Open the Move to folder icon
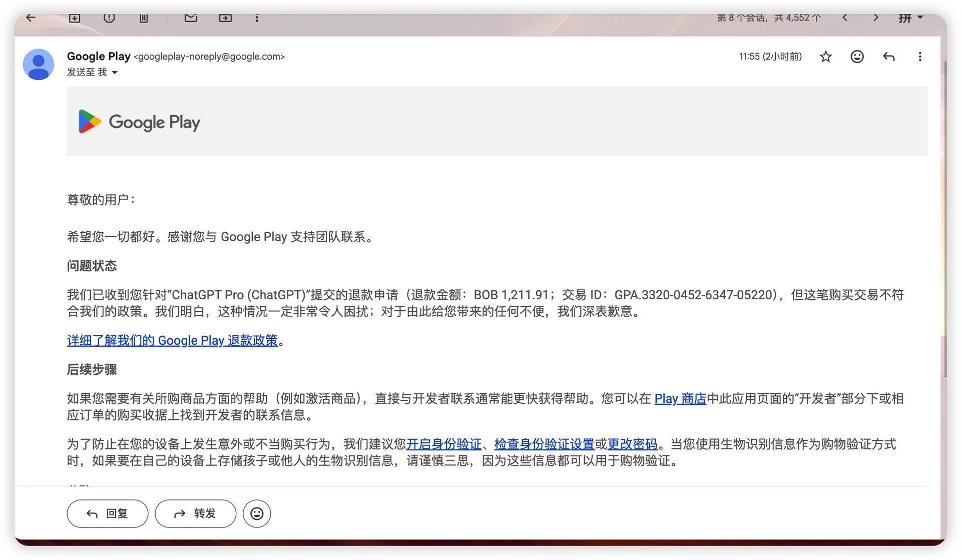This screenshot has height=560, width=961. (x=225, y=18)
